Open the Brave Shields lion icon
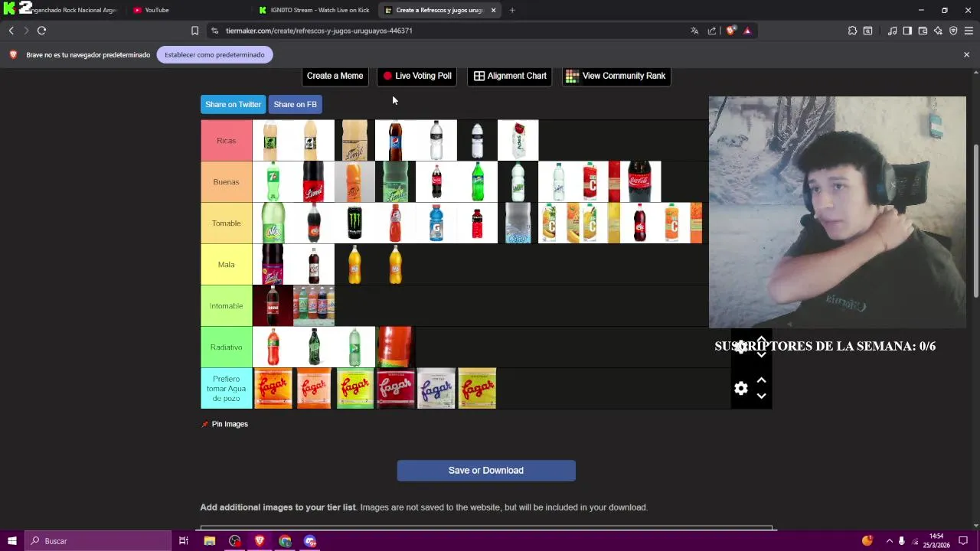980x551 pixels. [730, 31]
